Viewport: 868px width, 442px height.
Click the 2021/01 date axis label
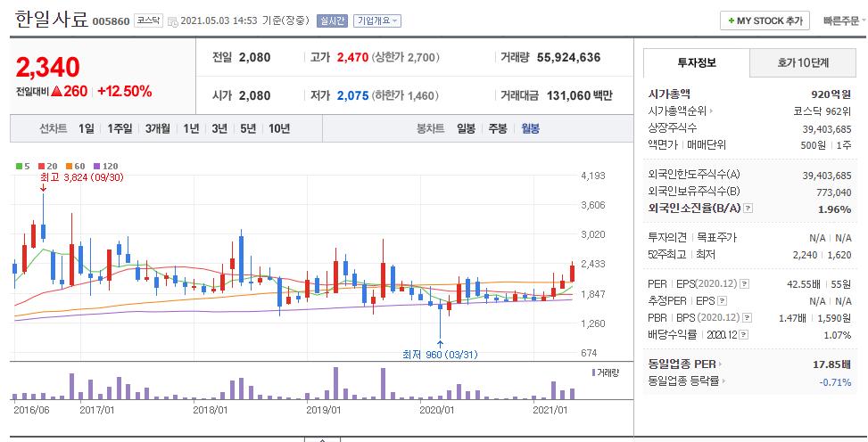pos(550,410)
